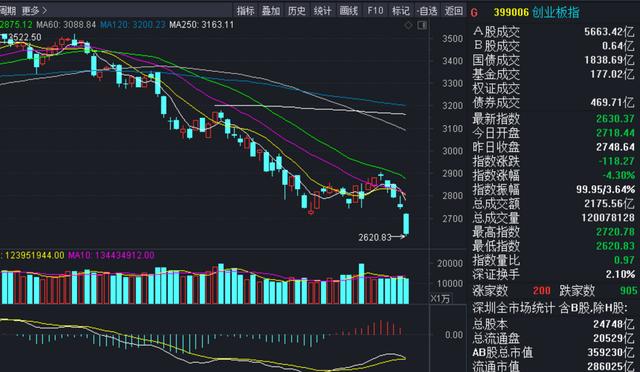Click the 深证换手 value 2.10%
The image size is (640, 372).
[620, 274]
